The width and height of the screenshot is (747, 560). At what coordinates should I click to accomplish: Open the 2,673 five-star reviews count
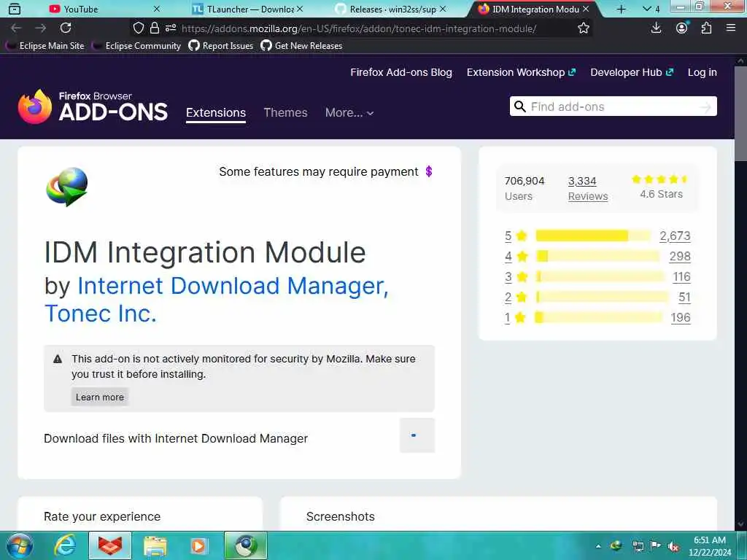[x=675, y=236]
